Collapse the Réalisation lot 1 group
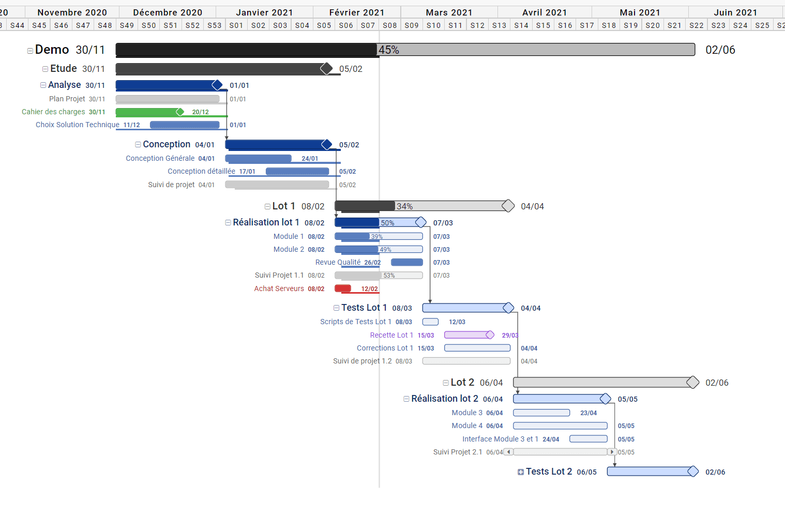785x532 pixels. pos(228,223)
